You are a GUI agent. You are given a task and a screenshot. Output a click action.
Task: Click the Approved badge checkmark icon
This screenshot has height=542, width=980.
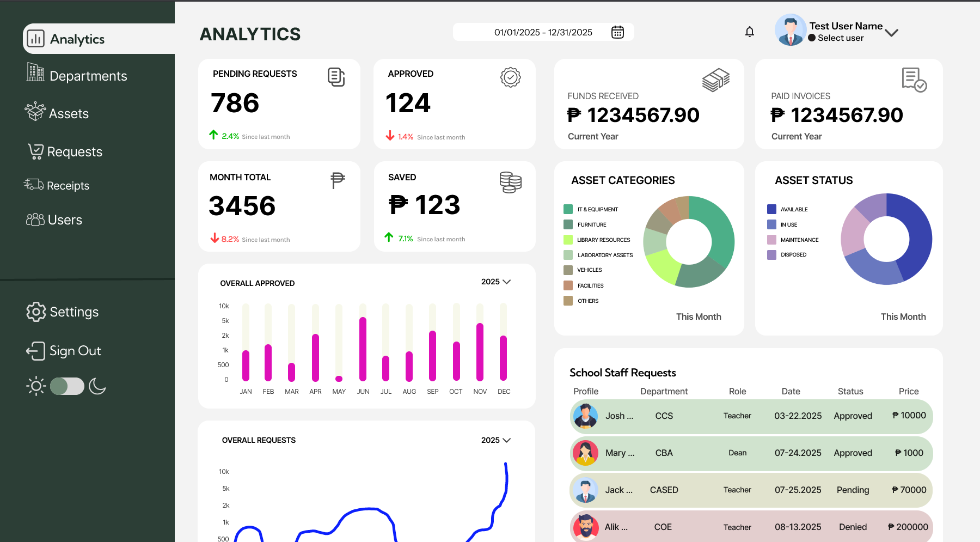(x=510, y=78)
